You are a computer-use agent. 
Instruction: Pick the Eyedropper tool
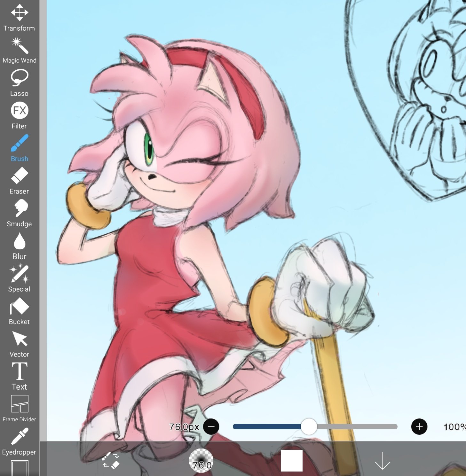(x=20, y=441)
